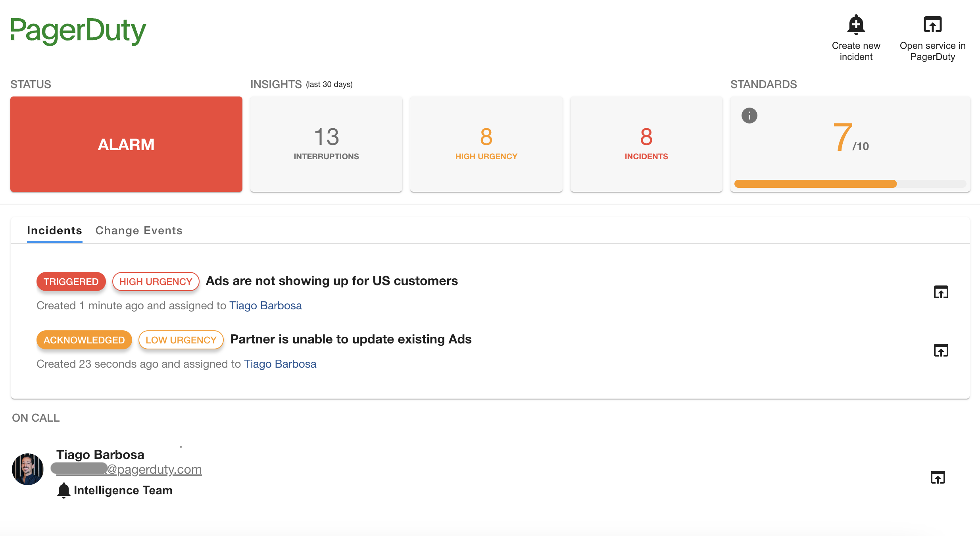
Task: Toggle LOW URGENCY label on Partner incident
Action: tap(181, 339)
